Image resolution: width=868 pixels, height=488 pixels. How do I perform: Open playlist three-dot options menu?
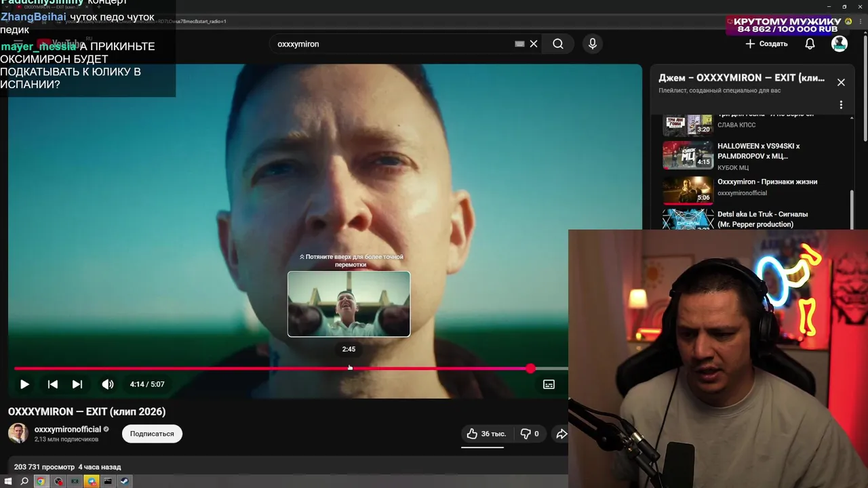(841, 105)
